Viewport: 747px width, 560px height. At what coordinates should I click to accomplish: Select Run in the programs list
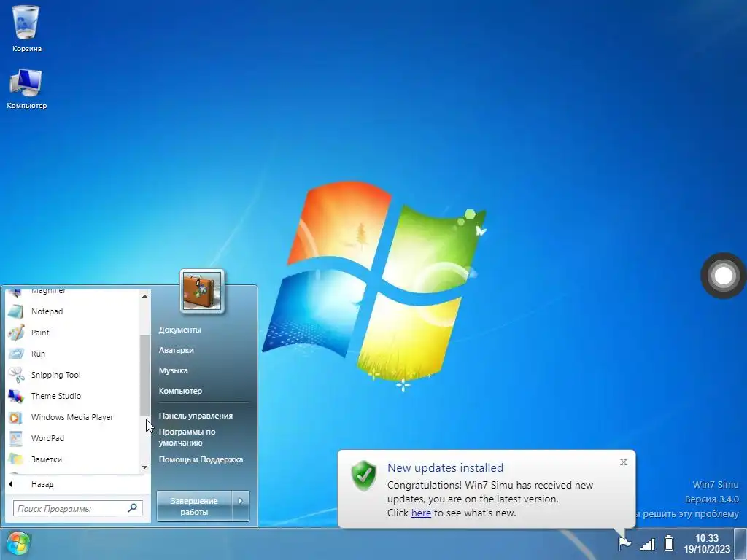[x=72, y=354]
